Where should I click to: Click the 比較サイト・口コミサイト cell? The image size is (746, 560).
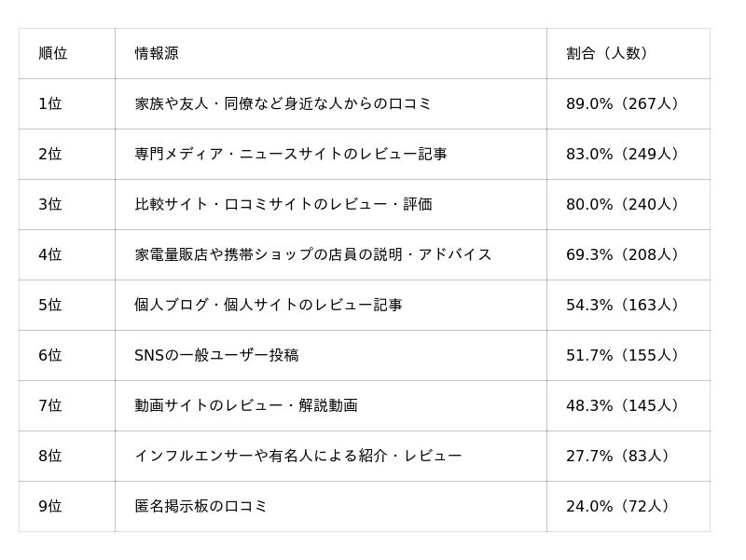click(283, 204)
